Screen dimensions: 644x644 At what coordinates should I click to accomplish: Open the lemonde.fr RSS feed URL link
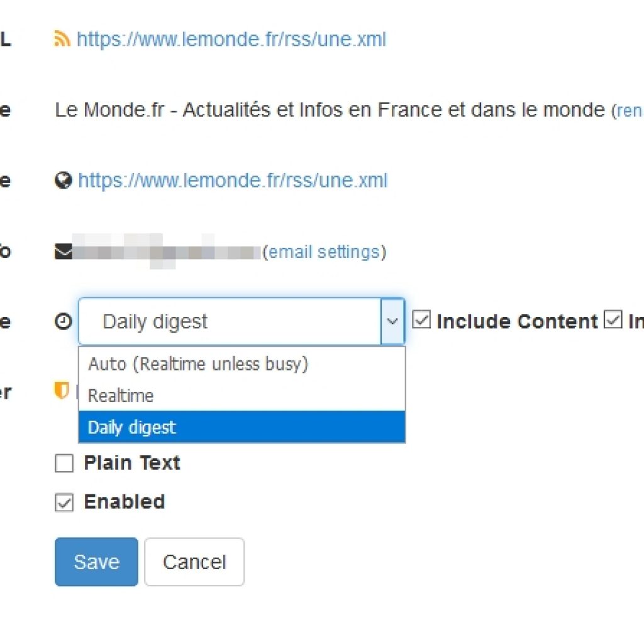pos(231,40)
